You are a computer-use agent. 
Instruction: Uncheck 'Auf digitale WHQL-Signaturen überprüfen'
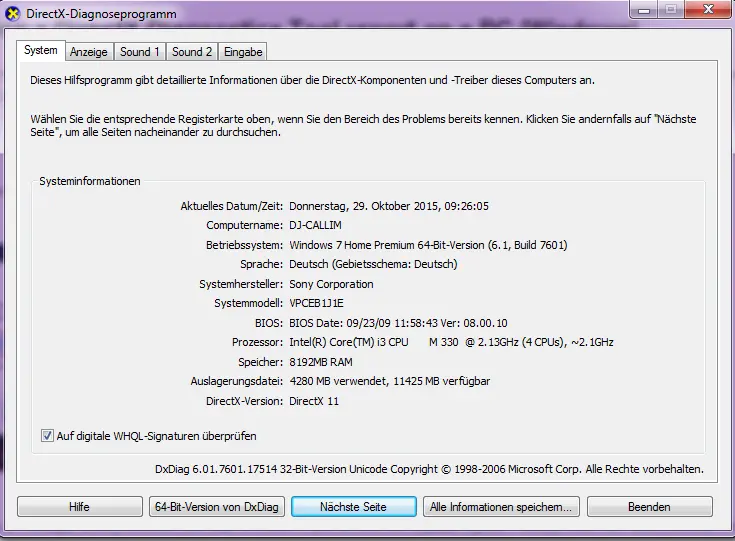[47, 436]
